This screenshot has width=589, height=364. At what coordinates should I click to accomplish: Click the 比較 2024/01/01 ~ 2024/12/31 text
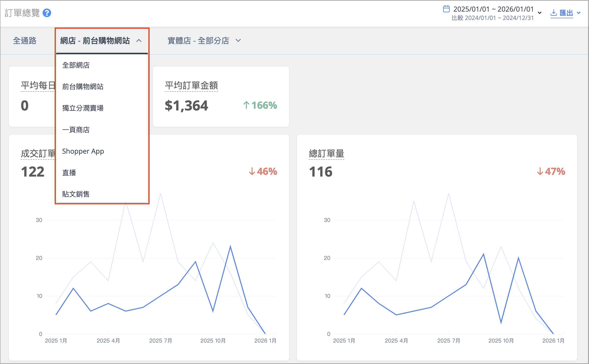pos(493,18)
